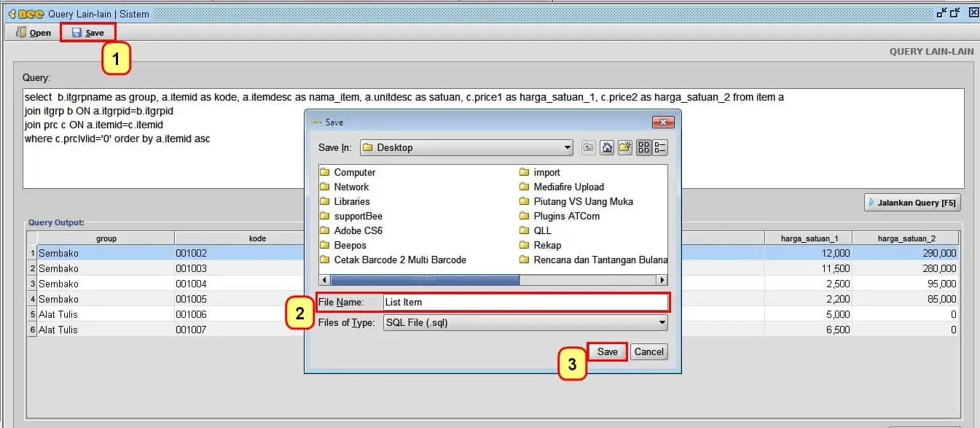The image size is (980, 428).
Task: Click the 6,500 price cell
Action: pos(809,330)
